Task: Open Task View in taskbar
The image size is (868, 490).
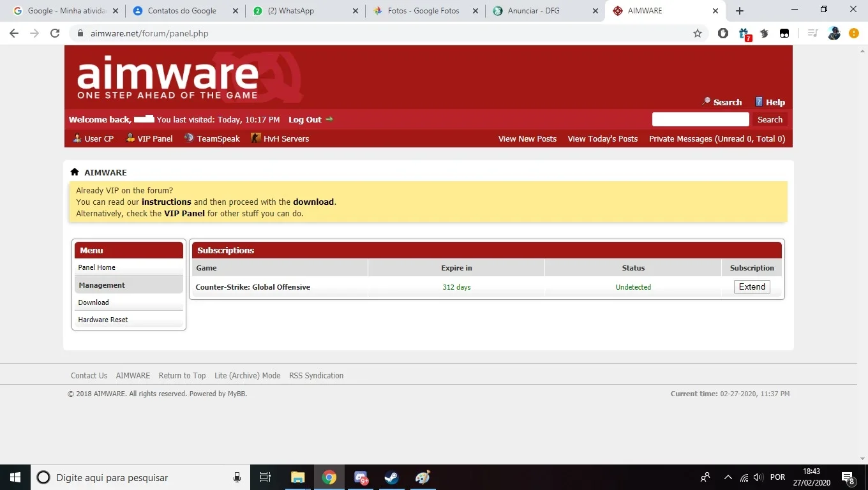Action: point(266,477)
